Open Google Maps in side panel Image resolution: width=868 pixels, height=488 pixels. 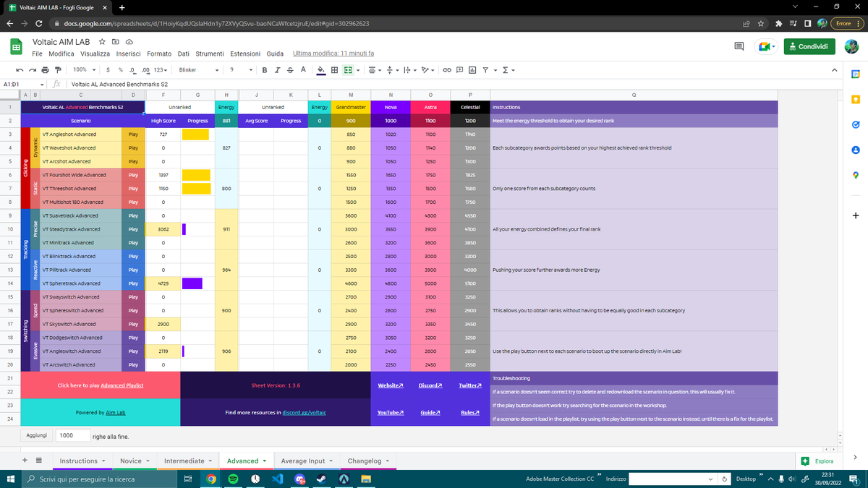855,174
